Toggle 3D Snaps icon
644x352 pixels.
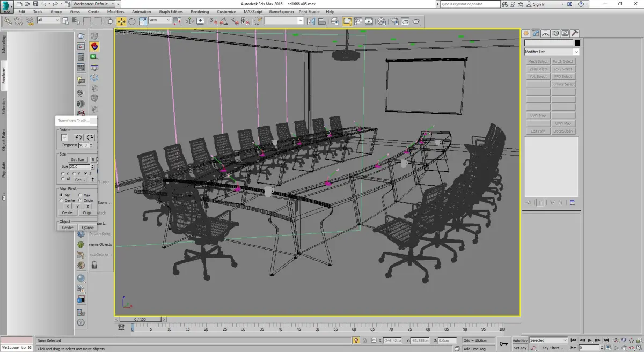tap(213, 21)
